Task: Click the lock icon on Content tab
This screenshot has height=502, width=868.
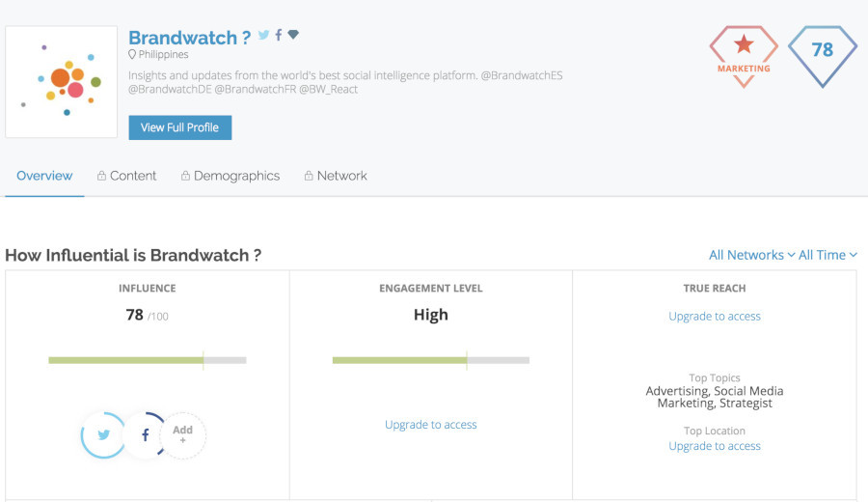Action: (x=101, y=177)
